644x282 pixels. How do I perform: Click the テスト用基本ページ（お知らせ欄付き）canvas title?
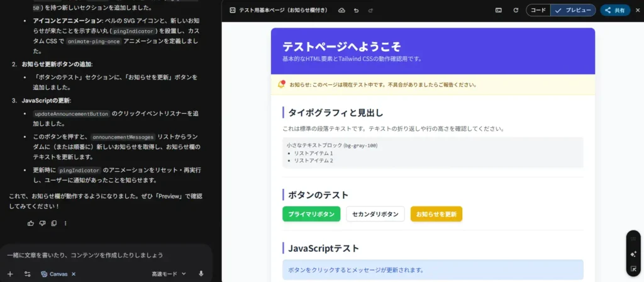point(284,10)
